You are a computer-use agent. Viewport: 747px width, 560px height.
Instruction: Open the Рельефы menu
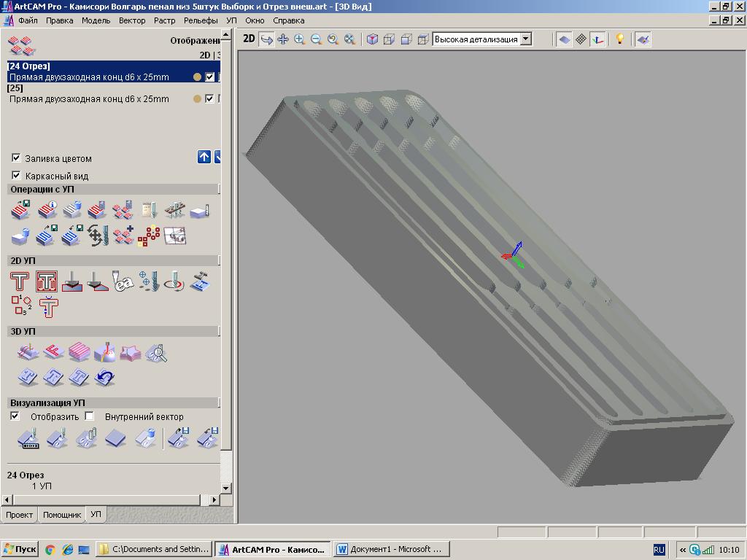click(x=200, y=20)
